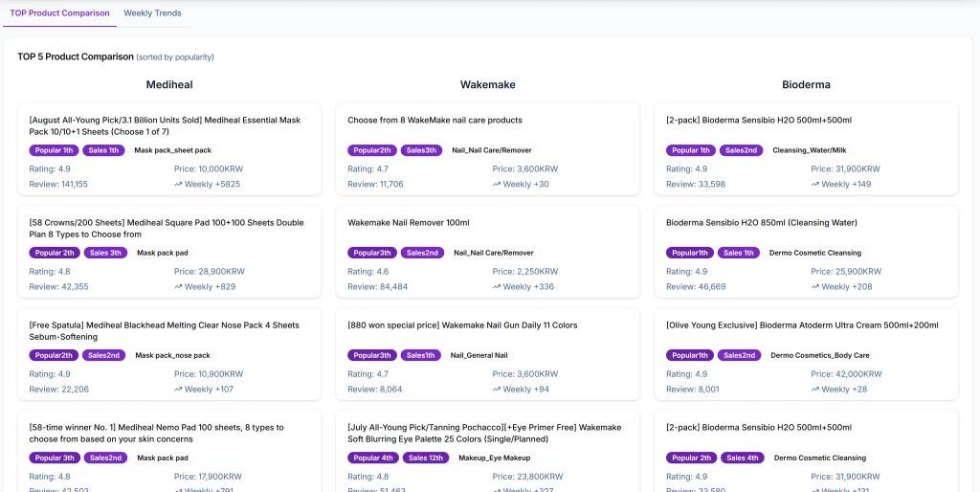Click the 'Cleansing_Water/Milk' category label

(810, 150)
